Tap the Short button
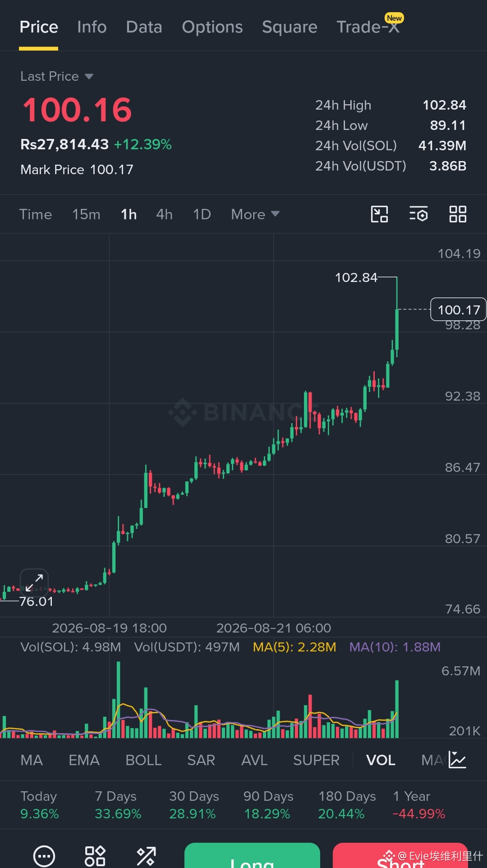This screenshot has width=487, height=868. pos(400,855)
